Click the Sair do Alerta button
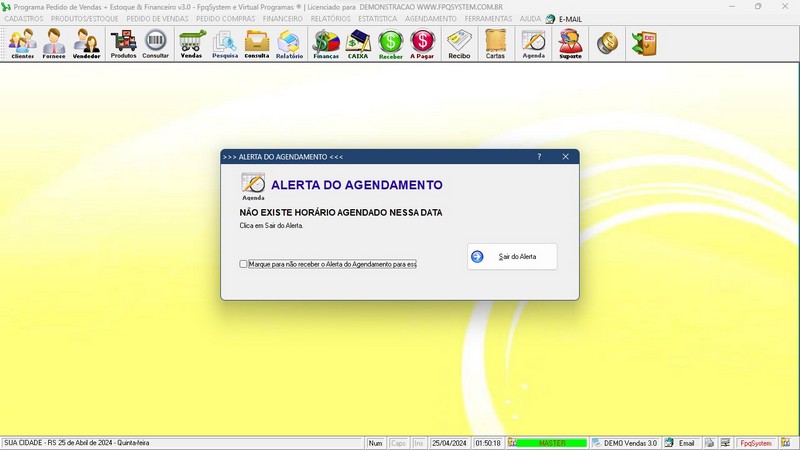This screenshot has height=450, width=800. pos(512,257)
